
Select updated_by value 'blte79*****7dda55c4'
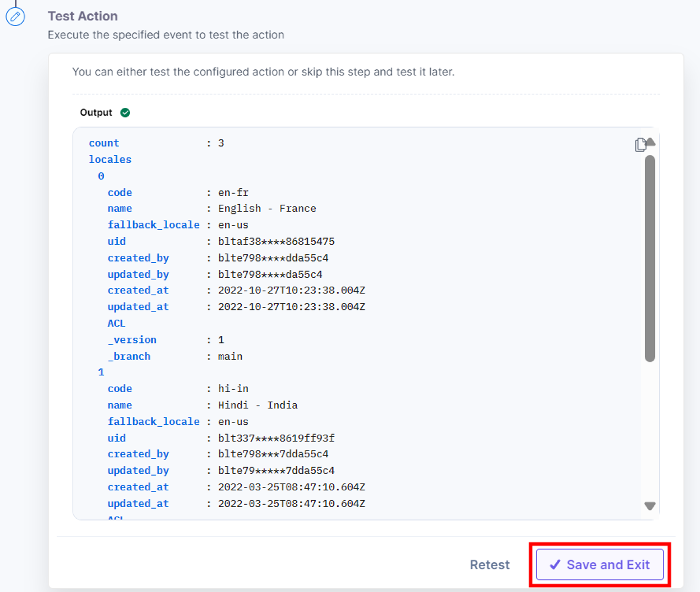coord(276,470)
